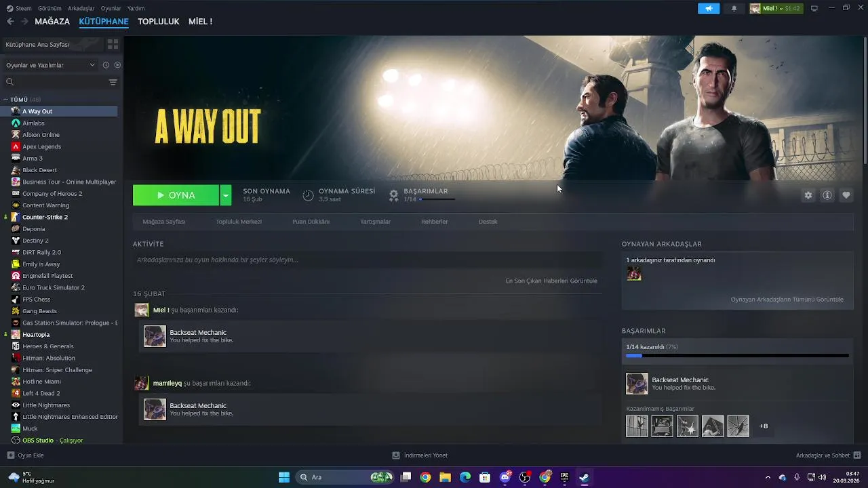Click the BAŞARIMLAR 1/14 progress bar
The height and width of the screenshot is (488, 868).
437,199
